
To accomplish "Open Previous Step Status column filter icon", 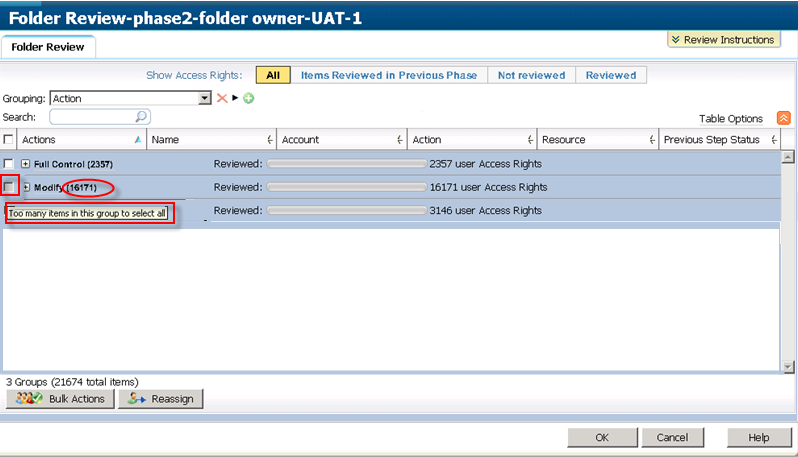I will [x=774, y=139].
